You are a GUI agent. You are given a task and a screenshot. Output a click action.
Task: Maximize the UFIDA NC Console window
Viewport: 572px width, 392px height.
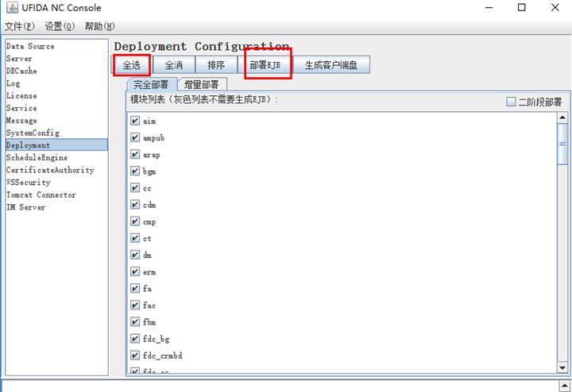tap(522, 7)
